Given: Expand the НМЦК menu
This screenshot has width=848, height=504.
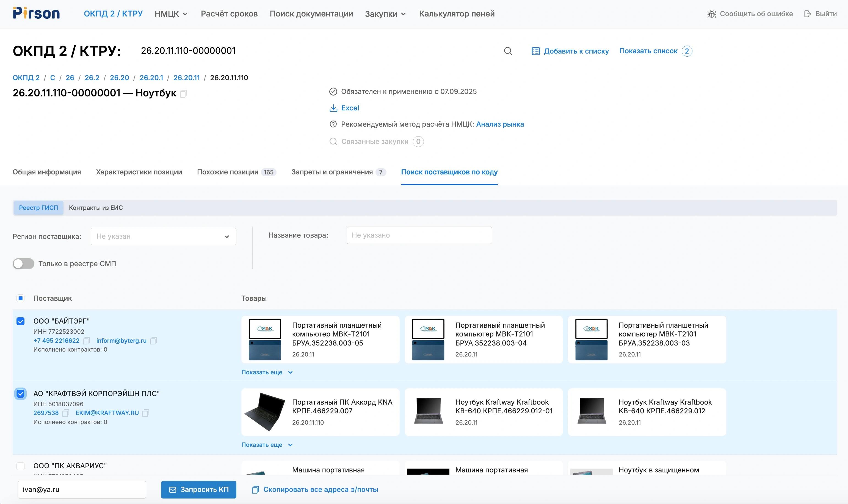Looking at the screenshot, I should tap(171, 14).
